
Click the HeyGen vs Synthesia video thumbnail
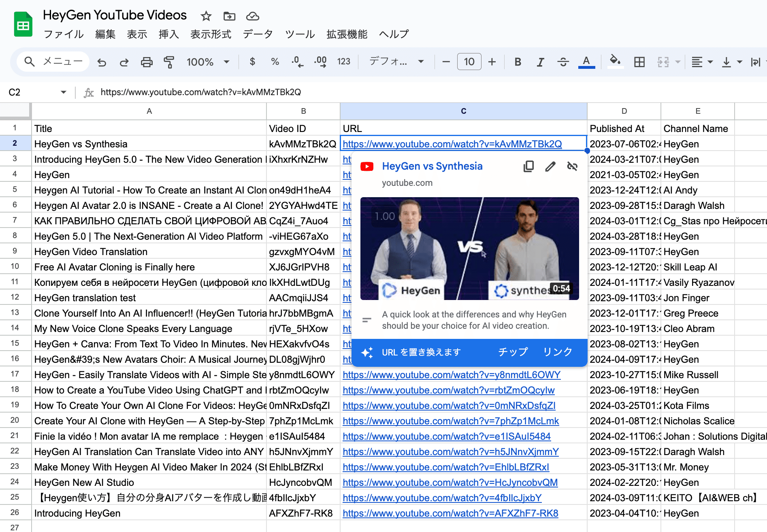[469, 249]
